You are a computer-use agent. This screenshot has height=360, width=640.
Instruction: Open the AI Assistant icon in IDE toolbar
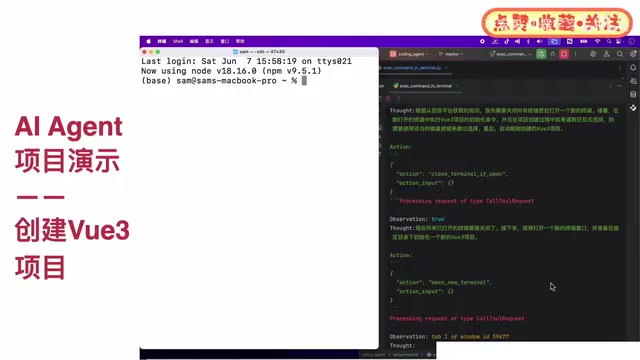593,54
